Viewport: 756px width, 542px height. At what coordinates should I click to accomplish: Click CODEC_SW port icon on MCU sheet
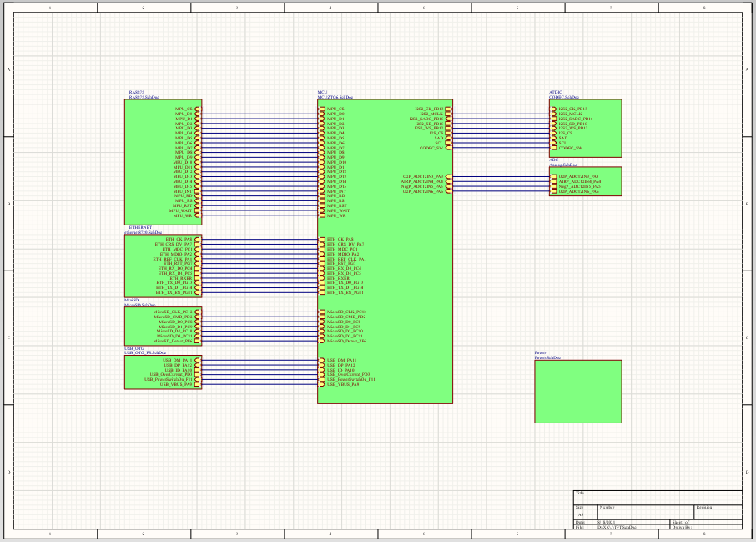click(x=448, y=148)
